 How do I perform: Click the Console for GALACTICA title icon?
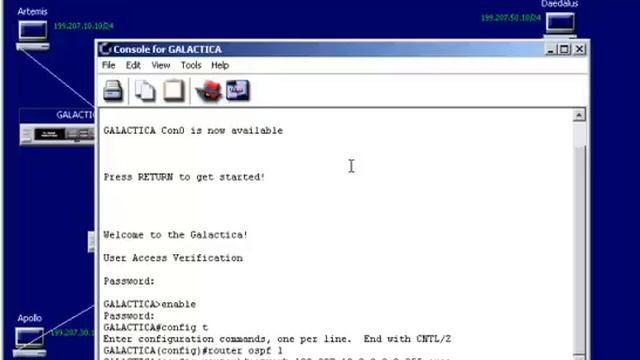tap(105, 49)
